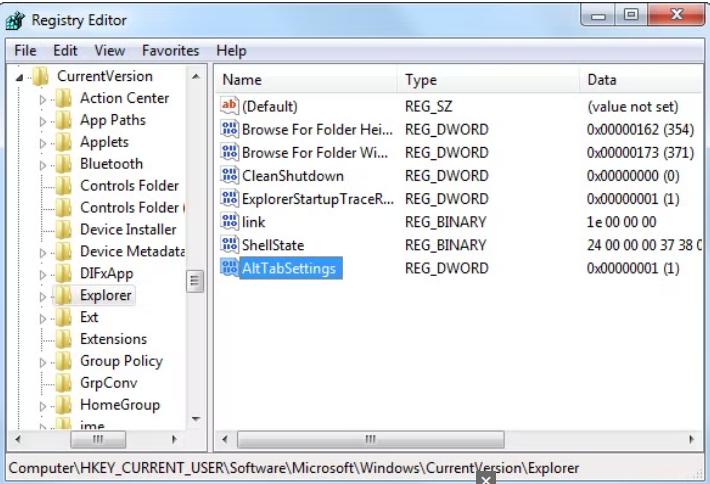
Task: Open the Help menu
Action: click(x=231, y=50)
